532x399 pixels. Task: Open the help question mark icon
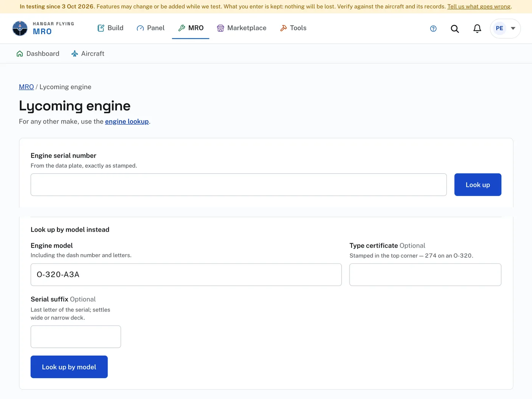click(x=433, y=28)
